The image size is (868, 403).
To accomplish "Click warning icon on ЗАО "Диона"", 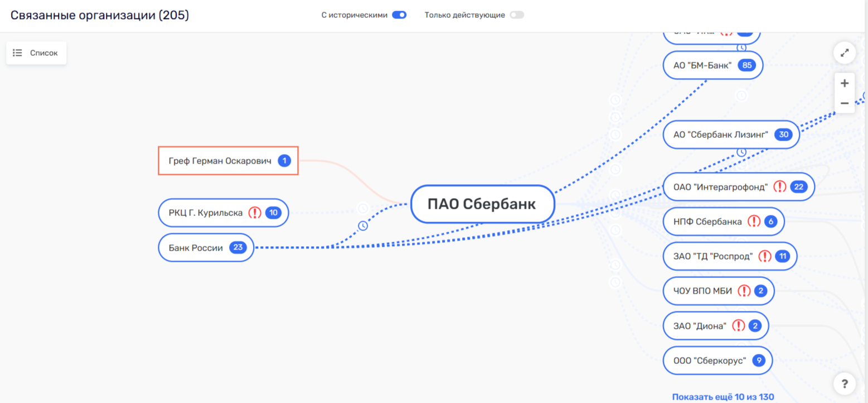I will tap(739, 325).
